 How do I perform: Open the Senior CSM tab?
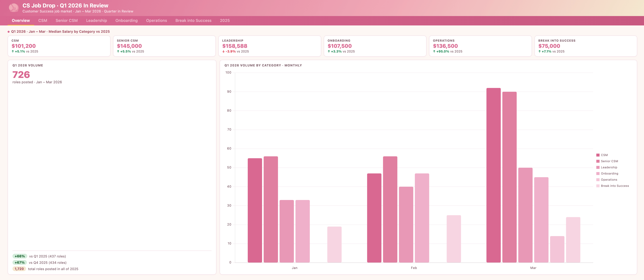coord(67,21)
